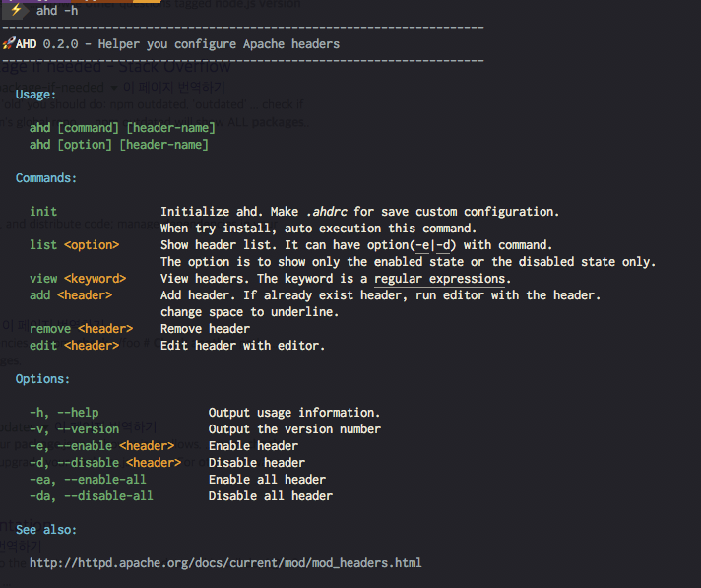Click the 'init' command name
This screenshot has height=588, width=701.
[43, 212]
